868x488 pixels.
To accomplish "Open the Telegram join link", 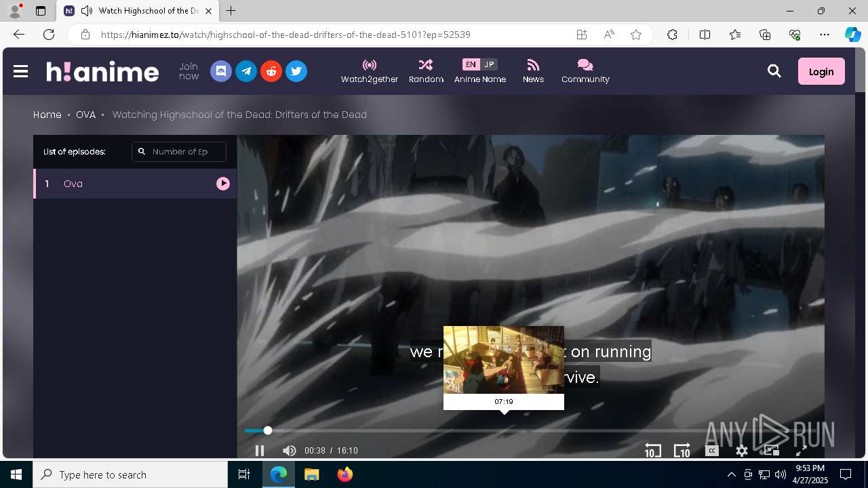I will click(246, 71).
